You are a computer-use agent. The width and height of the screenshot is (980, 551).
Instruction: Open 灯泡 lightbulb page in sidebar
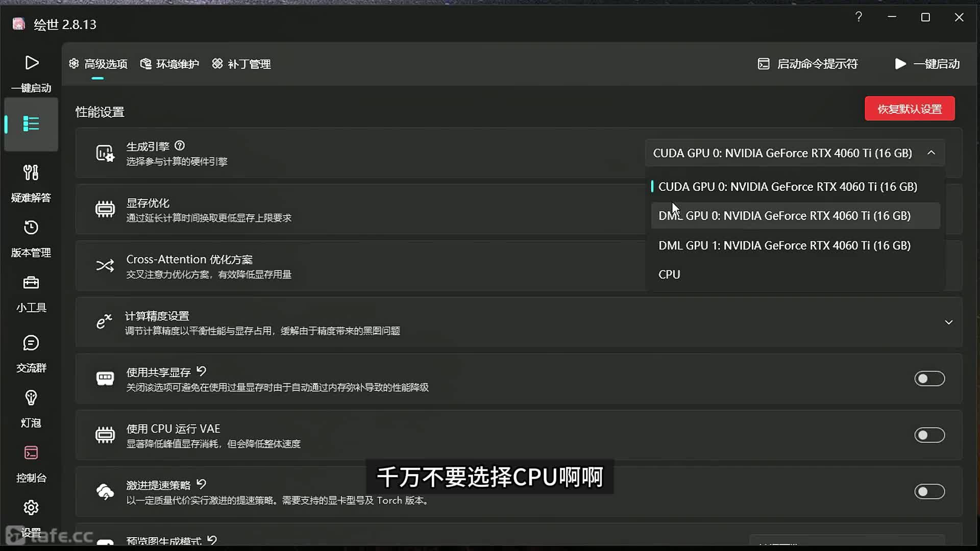[31, 409]
